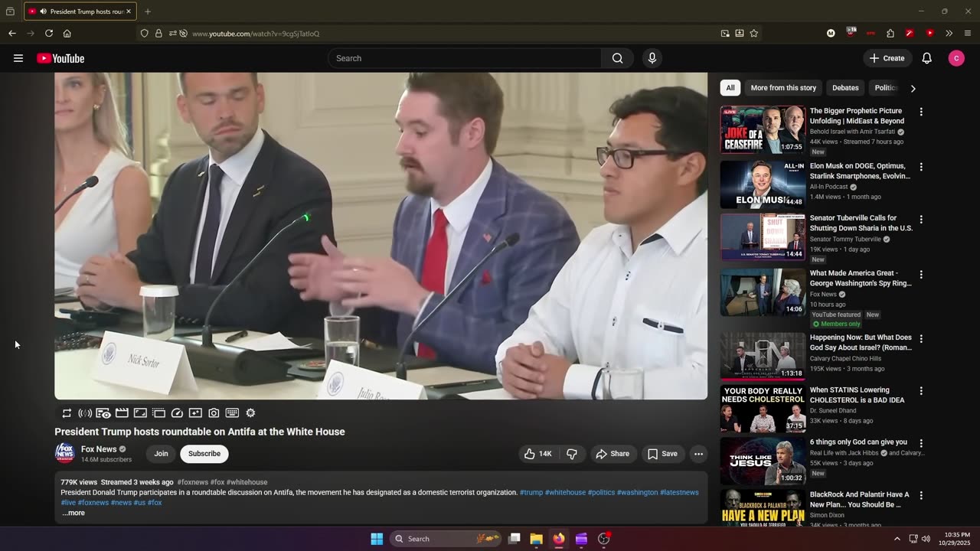Join the Fox News channel membership
This screenshot has width=980, height=551.
pos(161,454)
